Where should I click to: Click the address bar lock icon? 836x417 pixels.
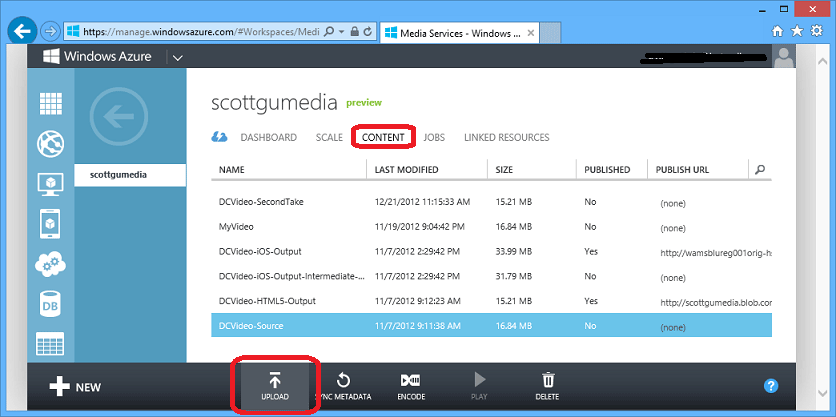click(355, 32)
